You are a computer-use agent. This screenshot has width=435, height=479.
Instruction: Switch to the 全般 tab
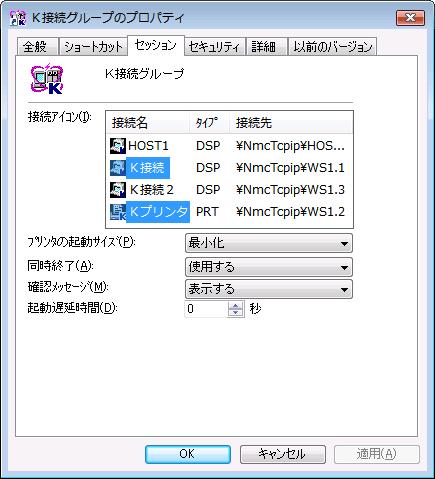point(37,47)
